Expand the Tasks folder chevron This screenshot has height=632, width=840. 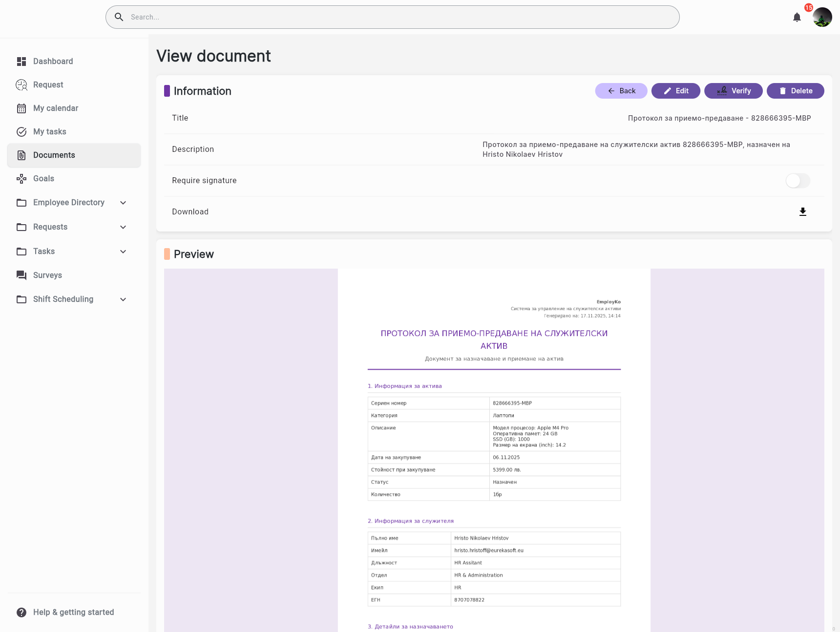123,252
